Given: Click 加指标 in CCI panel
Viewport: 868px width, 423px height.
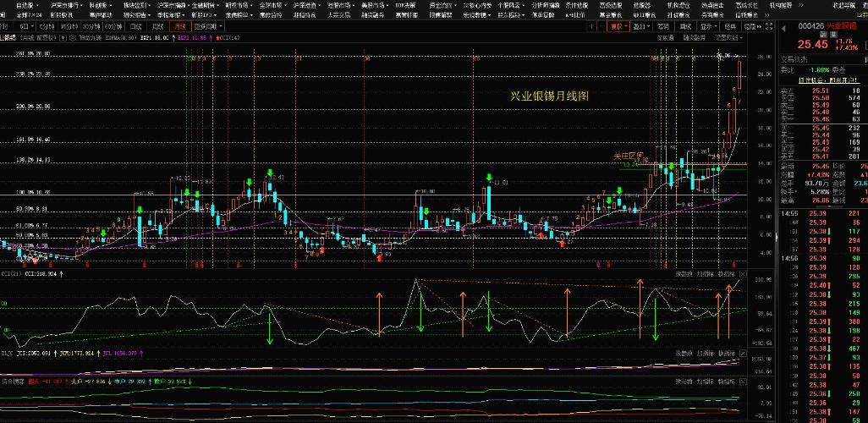Looking at the screenshot, I should click(x=705, y=273).
